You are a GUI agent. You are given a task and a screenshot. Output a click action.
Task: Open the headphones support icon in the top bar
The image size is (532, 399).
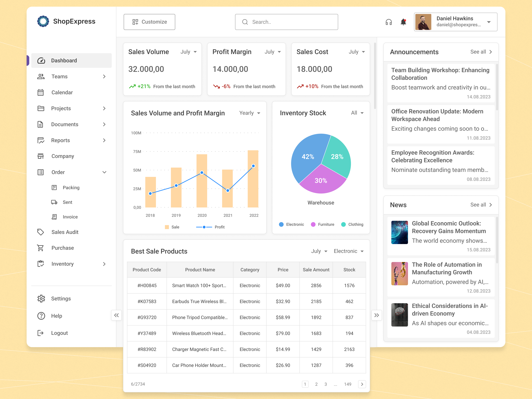click(x=389, y=22)
